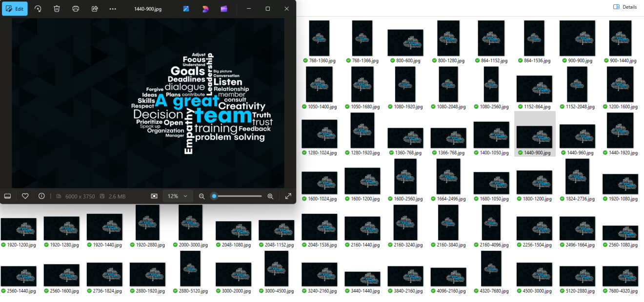Zoom in on the image

click(x=271, y=196)
